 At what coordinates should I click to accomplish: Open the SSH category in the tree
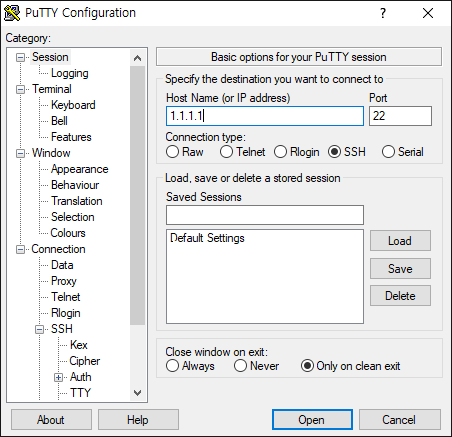62,329
